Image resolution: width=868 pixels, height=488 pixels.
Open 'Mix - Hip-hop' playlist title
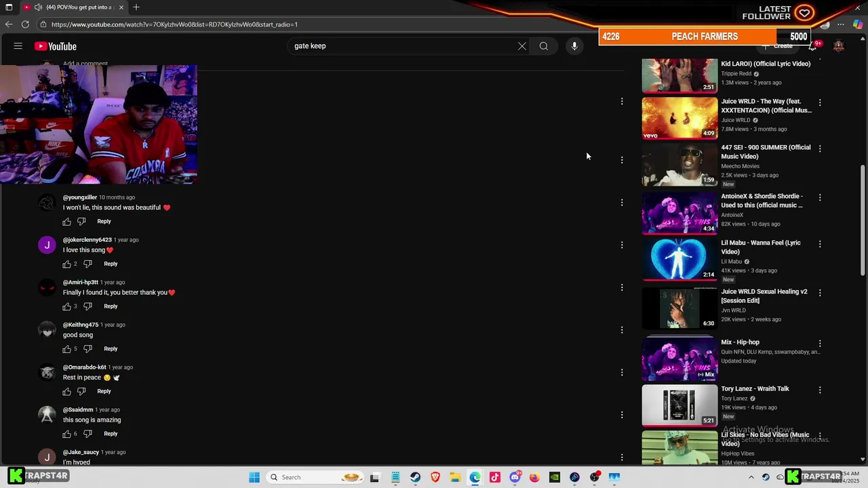pyautogui.click(x=740, y=342)
